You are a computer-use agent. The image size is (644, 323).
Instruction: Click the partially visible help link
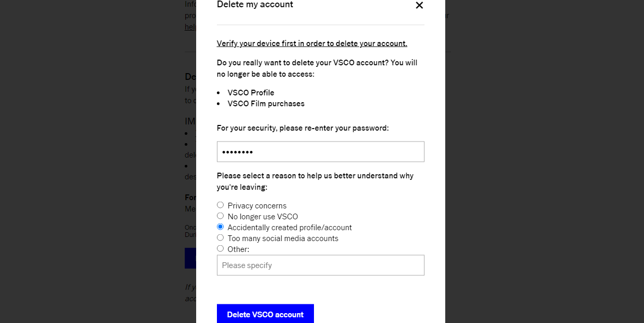[190, 27]
